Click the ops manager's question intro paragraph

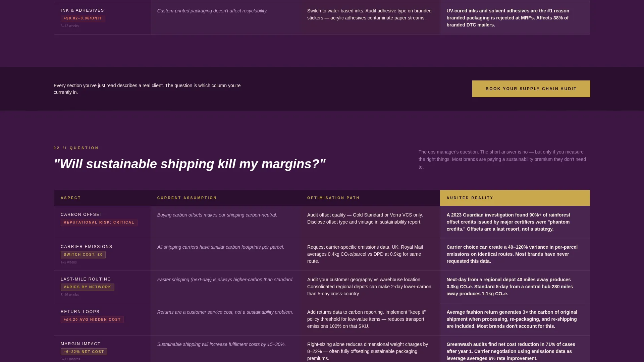[x=502, y=160]
